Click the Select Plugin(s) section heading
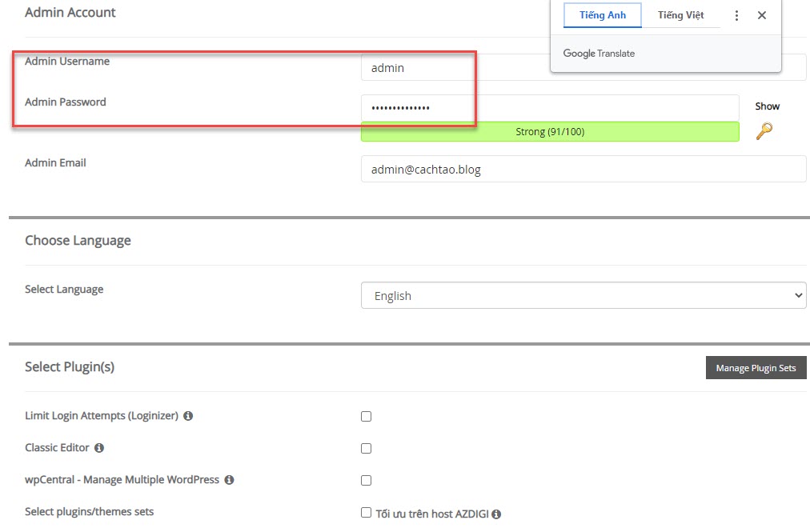Viewport: 810px width, 532px height. [x=70, y=366]
